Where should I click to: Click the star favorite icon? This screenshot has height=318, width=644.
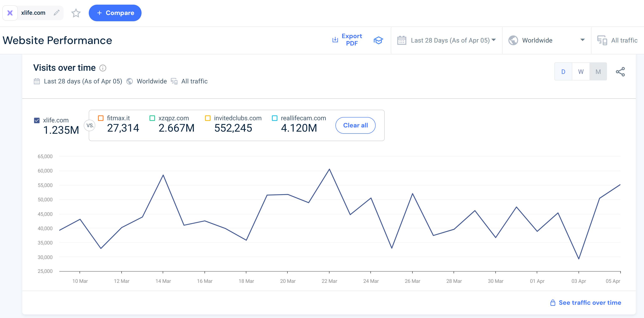click(x=76, y=13)
